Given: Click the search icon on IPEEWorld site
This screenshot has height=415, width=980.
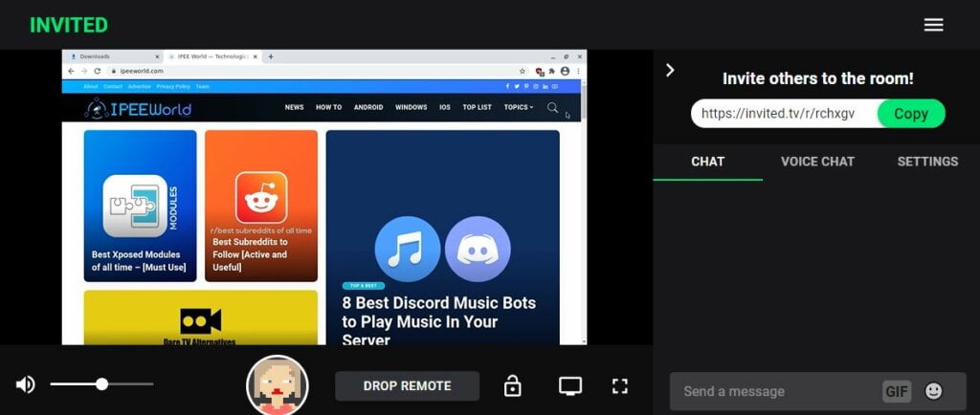Looking at the screenshot, I should click(x=552, y=107).
